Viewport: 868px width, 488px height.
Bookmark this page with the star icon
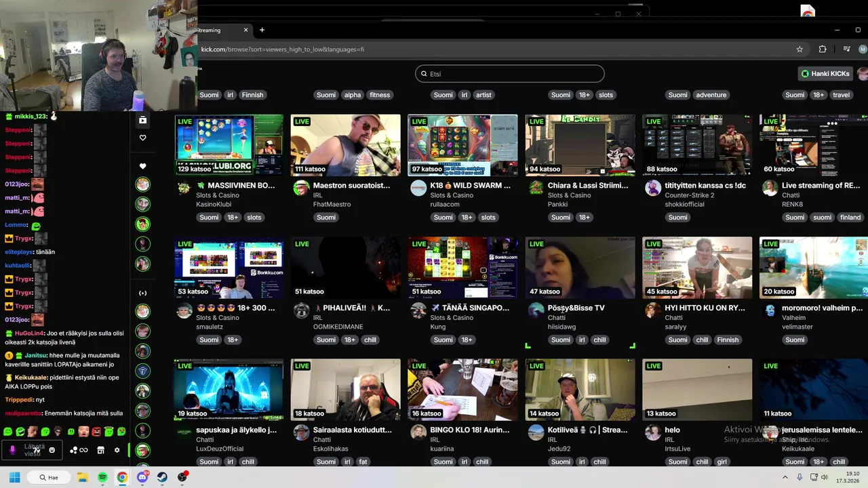tap(800, 49)
